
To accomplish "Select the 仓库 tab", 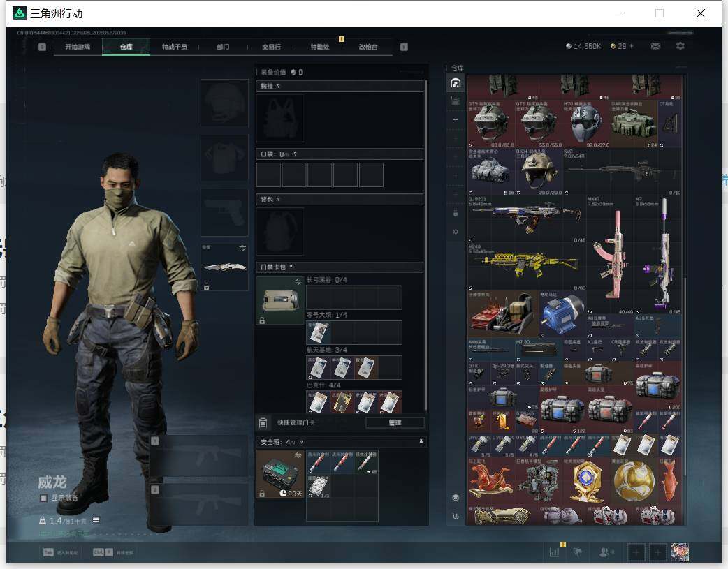I will point(126,47).
